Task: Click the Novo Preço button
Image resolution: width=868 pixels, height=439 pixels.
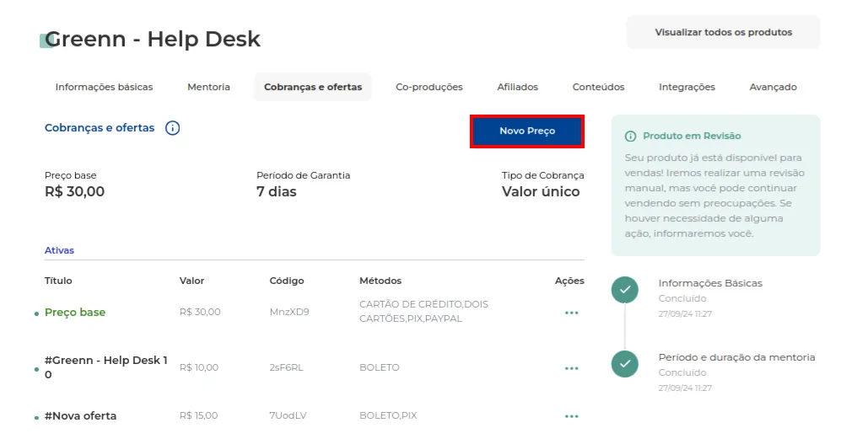Action: pos(527,131)
